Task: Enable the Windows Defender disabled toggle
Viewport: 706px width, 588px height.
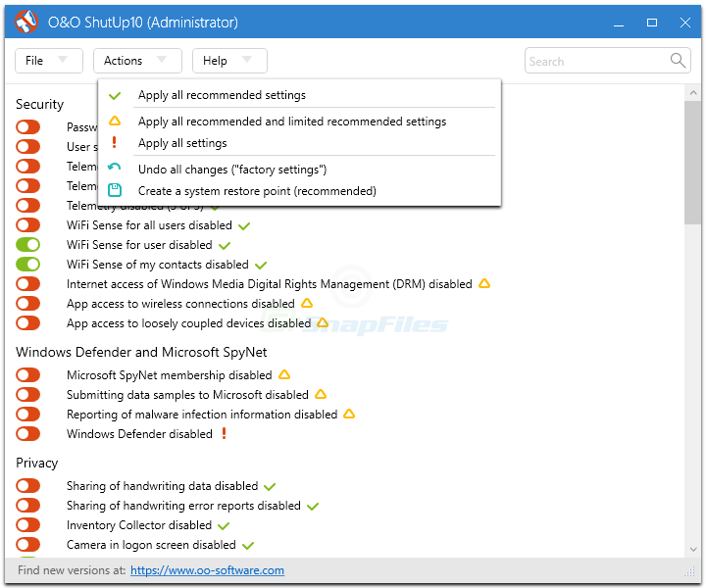Action: [27, 434]
